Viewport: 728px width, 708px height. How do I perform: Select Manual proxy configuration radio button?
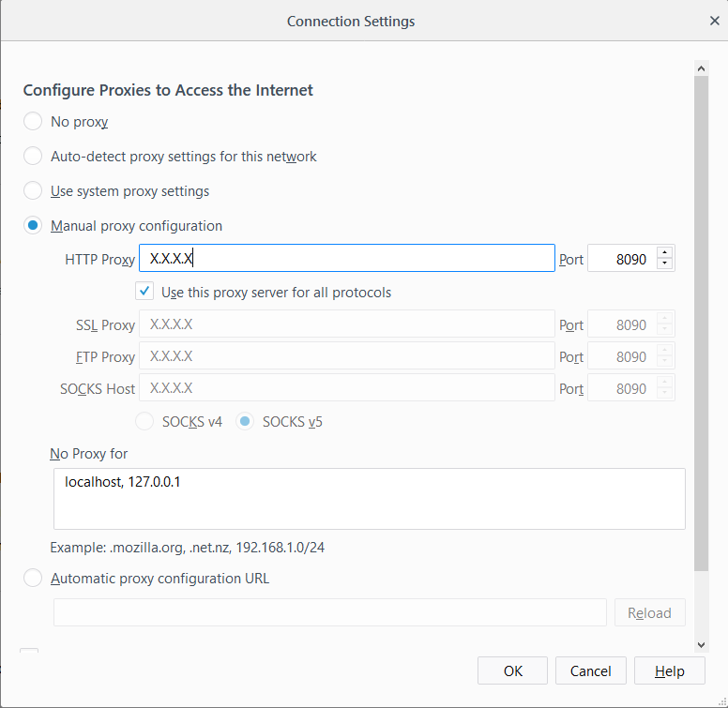point(33,225)
